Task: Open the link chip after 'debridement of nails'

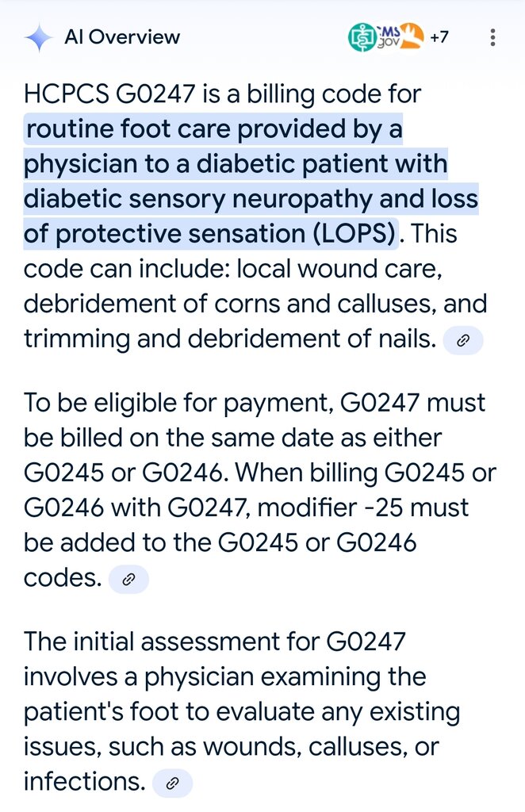Action: coord(463,341)
